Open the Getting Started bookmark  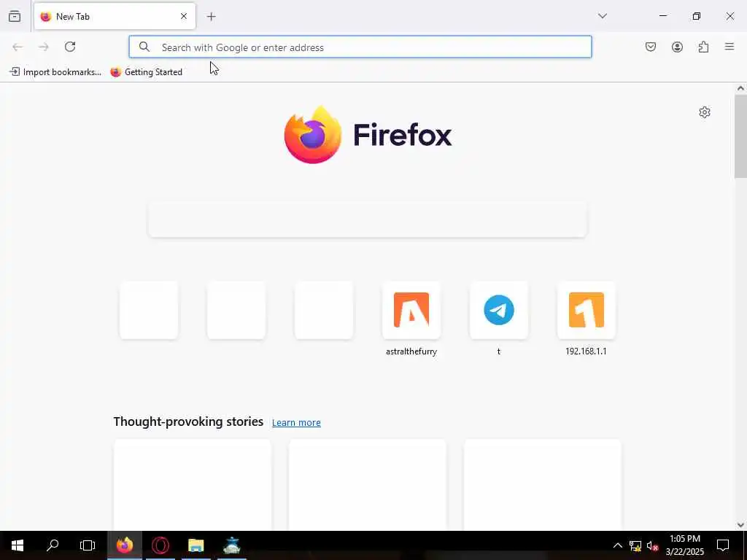(x=146, y=72)
